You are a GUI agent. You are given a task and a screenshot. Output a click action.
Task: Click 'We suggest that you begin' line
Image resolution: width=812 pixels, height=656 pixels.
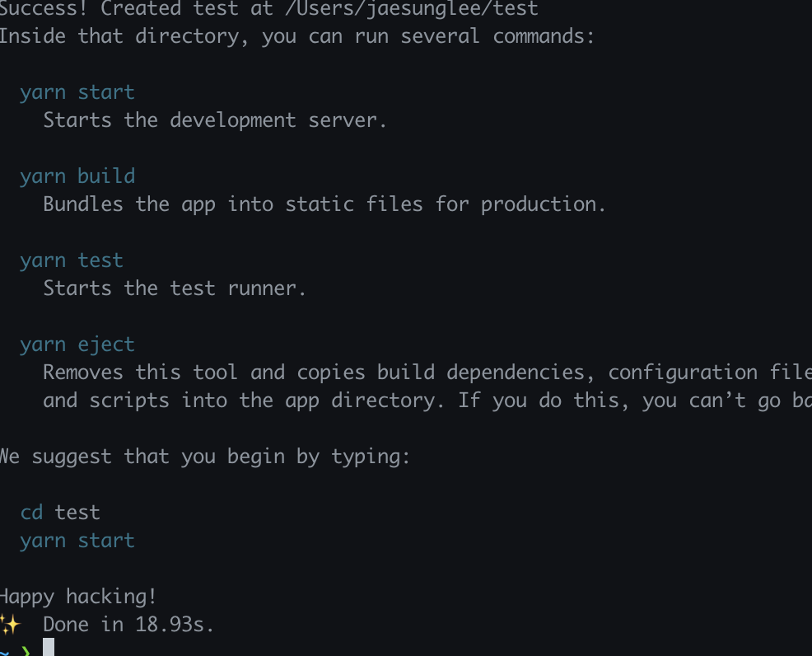pos(204,457)
